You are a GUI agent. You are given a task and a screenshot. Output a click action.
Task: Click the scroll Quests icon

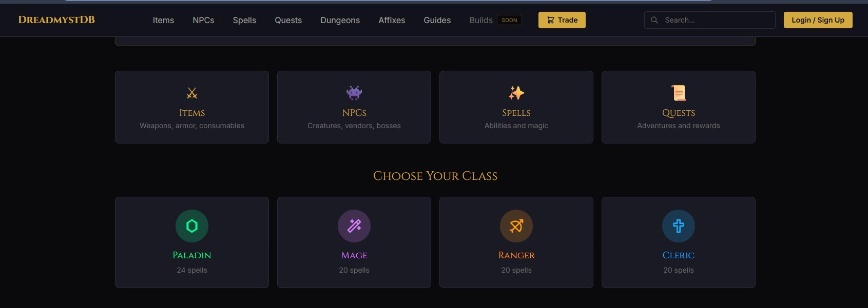coord(679,93)
